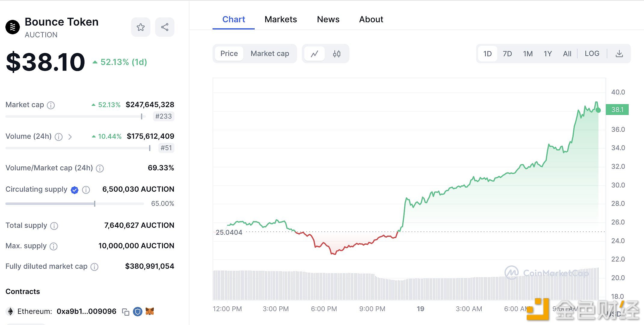Click the #233 market cap rank badge
This screenshot has height=325, width=644.
click(164, 116)
